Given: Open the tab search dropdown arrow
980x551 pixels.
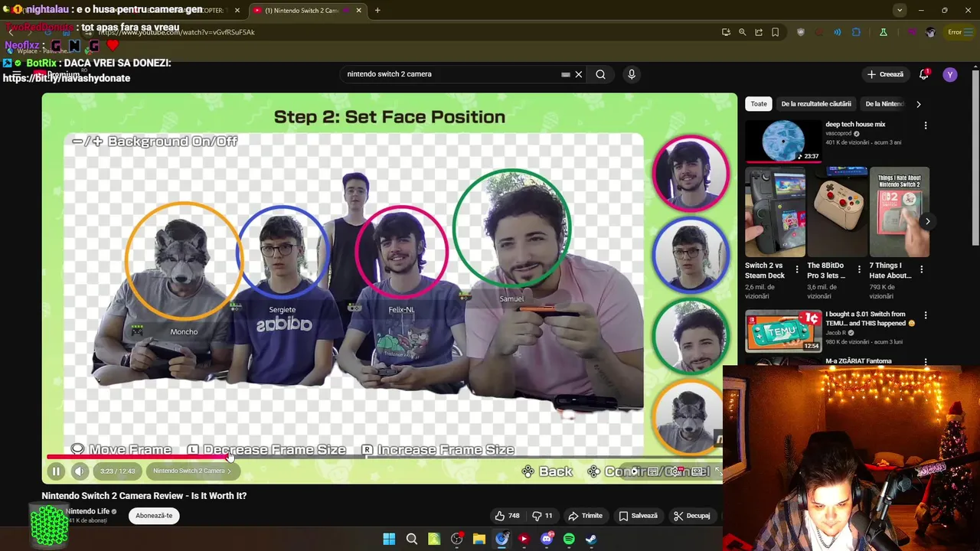Looking at the screenshot, I should click(900, 10).
